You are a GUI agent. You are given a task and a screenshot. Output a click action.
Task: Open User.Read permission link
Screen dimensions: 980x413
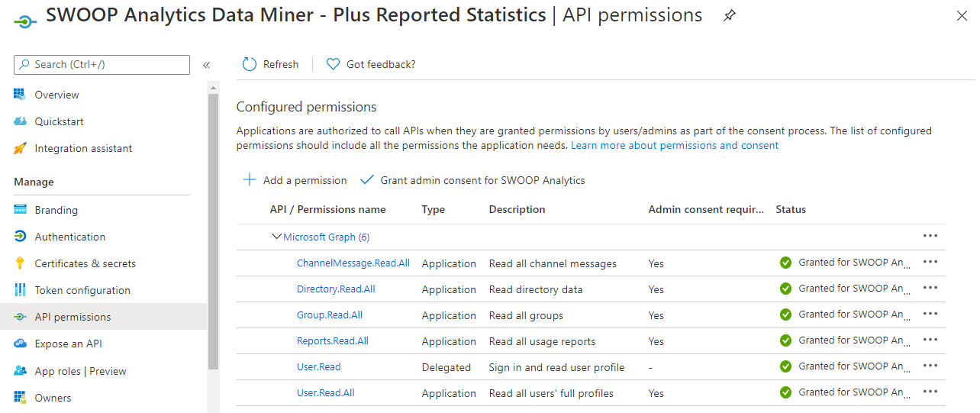pos(319,366)
